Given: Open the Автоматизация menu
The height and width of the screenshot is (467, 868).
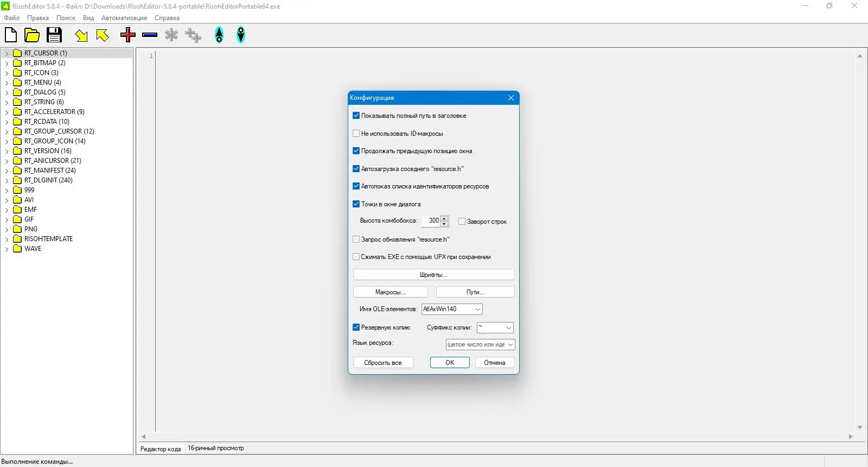Looking at the screenshot, I should click(124, 18).
